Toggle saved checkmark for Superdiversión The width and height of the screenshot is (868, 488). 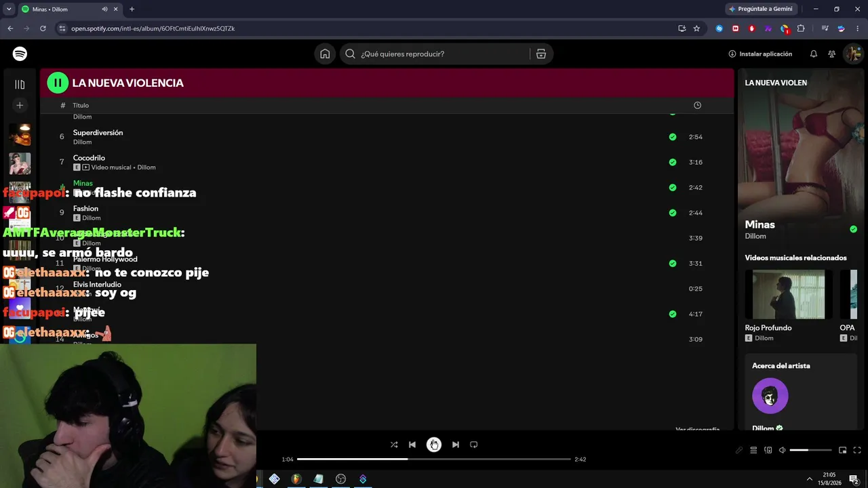[x=673, y=137]
